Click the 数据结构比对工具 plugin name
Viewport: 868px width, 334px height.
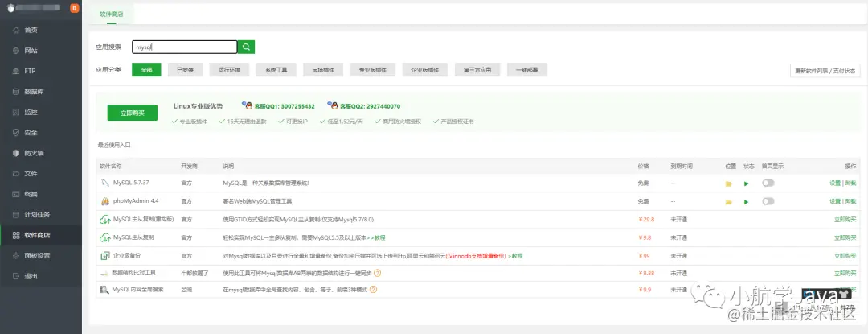(134, 273)
